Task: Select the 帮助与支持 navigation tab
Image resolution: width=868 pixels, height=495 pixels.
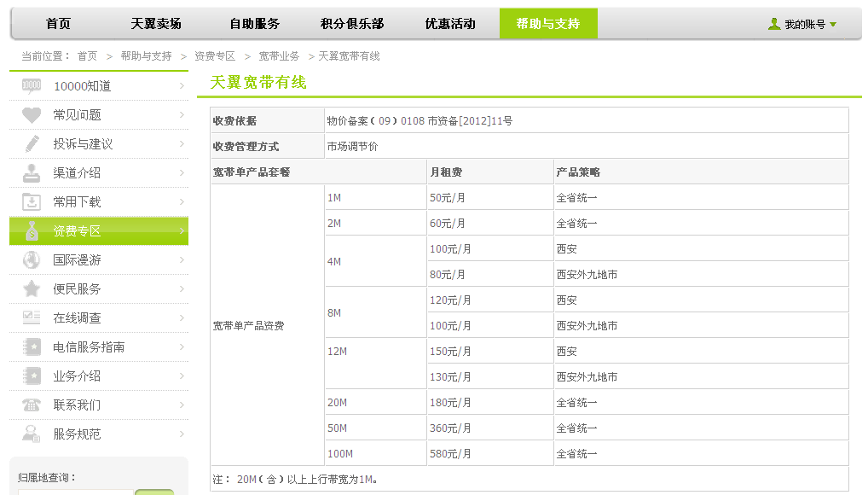Action: 548,24
